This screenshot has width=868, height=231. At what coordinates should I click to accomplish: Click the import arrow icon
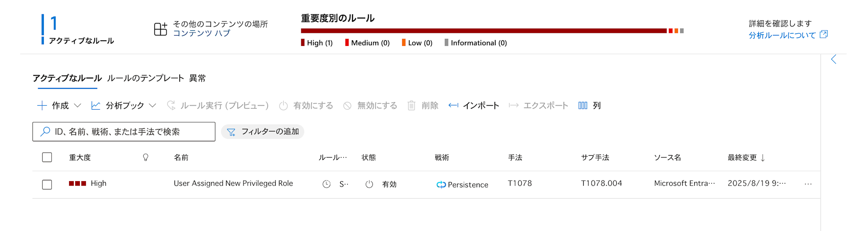[453, 105]
